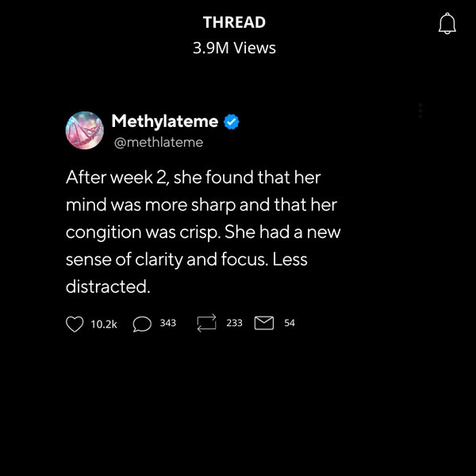Click the envelope share icon
Viewport: 476px width, 476px height.
pyautogui.click(x=264, y=323)
